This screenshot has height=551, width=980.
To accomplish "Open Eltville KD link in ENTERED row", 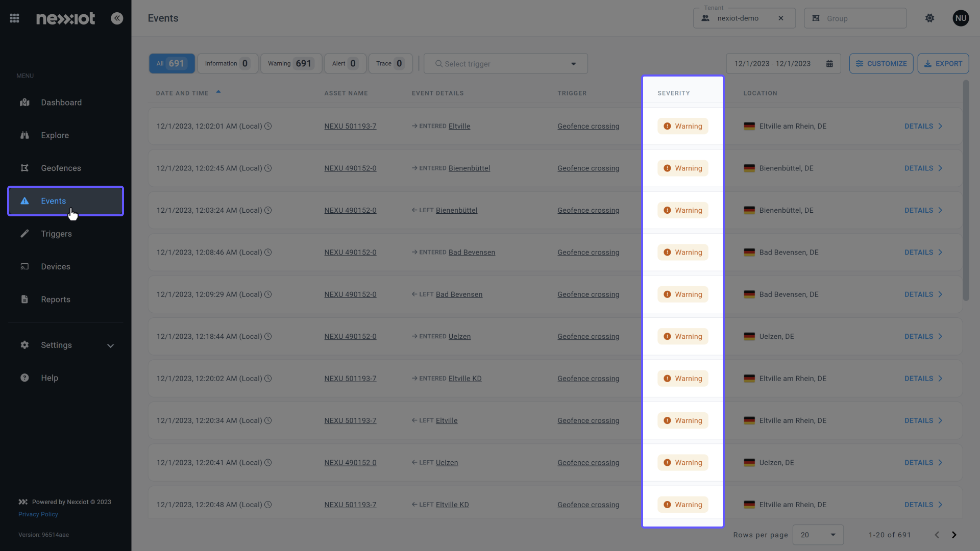I will [x=465, y=379].
